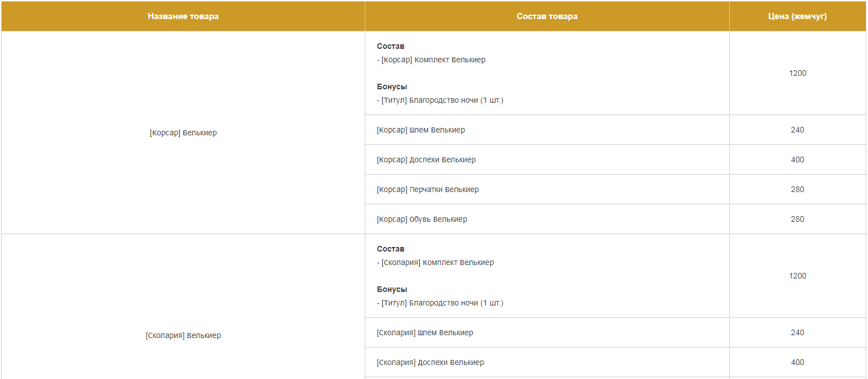Select the "[Корсар] Обувь Велькиер" row
Image resolution: width=868 pixels, height=379 pixels.
(x=422, y=220)
